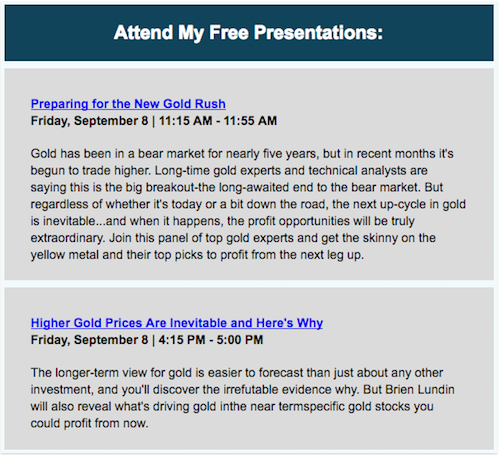Screen dimensions: 500x455
Task: Open Higher Gold Prices Are Inevitable link
Action: (x=177, y=323)
